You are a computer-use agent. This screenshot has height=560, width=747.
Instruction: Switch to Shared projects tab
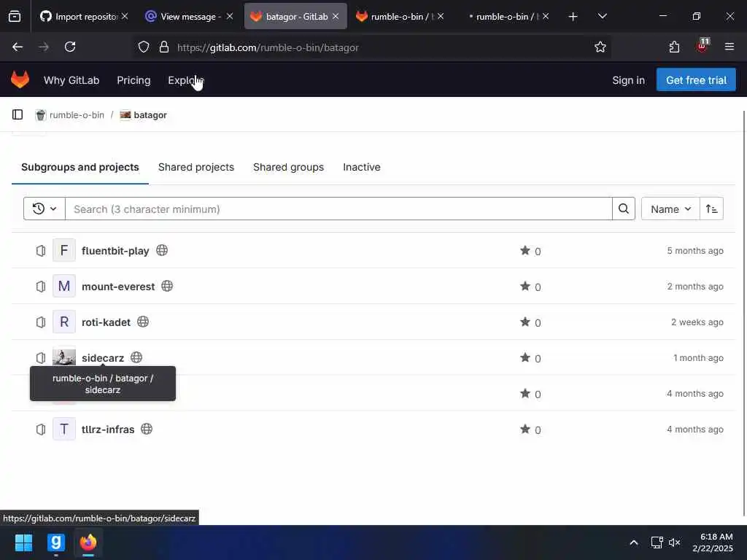(196, 167)
